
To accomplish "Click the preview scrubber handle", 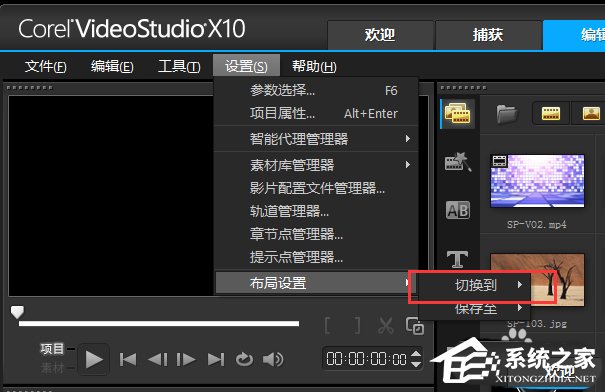I will (x=17, y=312).
